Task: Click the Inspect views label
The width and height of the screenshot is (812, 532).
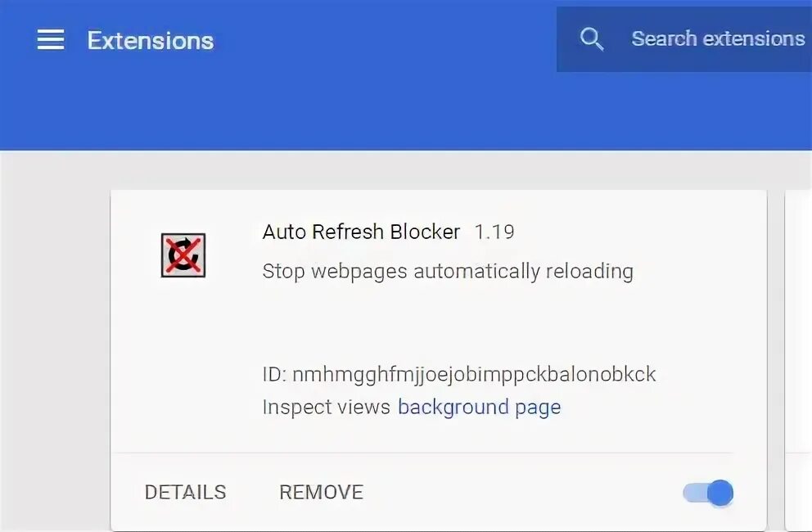Action: click(326, 407)
